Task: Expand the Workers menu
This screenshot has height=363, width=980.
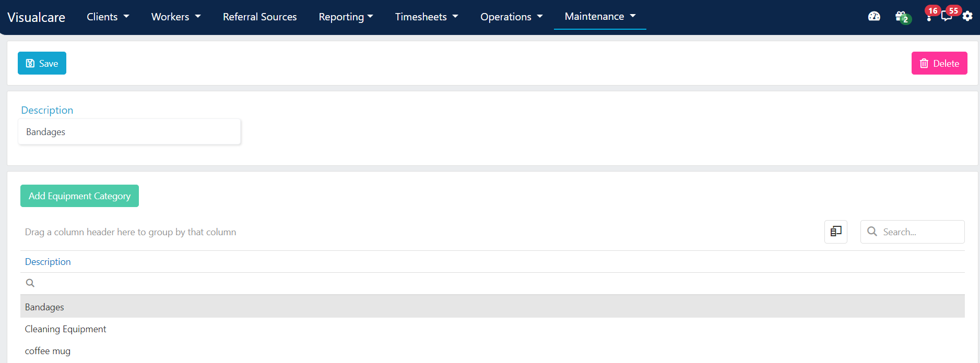Action: click(176, 17)
